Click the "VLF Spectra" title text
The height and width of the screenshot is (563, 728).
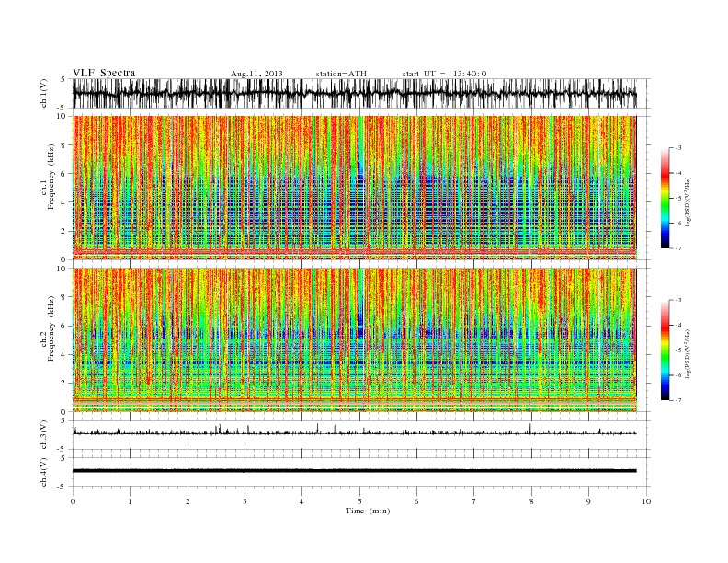pyautogui.click(x=104, y=73)
